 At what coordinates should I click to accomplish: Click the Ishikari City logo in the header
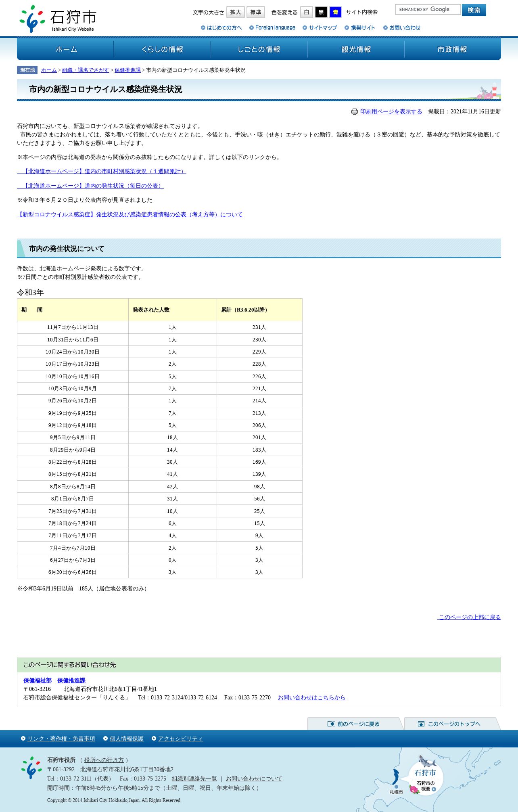58,19
